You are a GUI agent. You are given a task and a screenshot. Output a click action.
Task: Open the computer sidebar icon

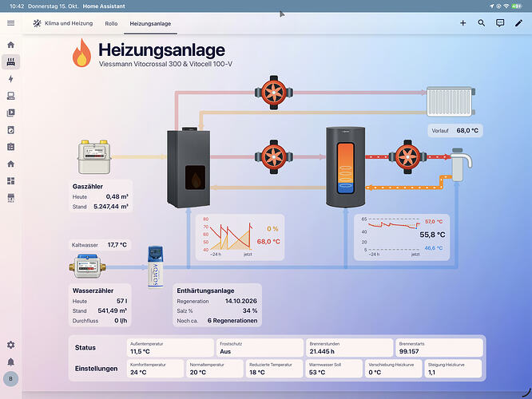[11, 96]
